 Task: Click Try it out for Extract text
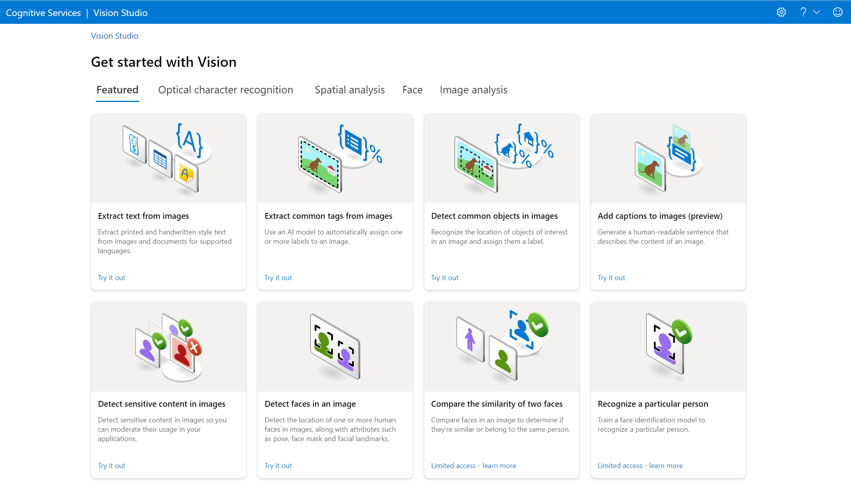[111, 277]
